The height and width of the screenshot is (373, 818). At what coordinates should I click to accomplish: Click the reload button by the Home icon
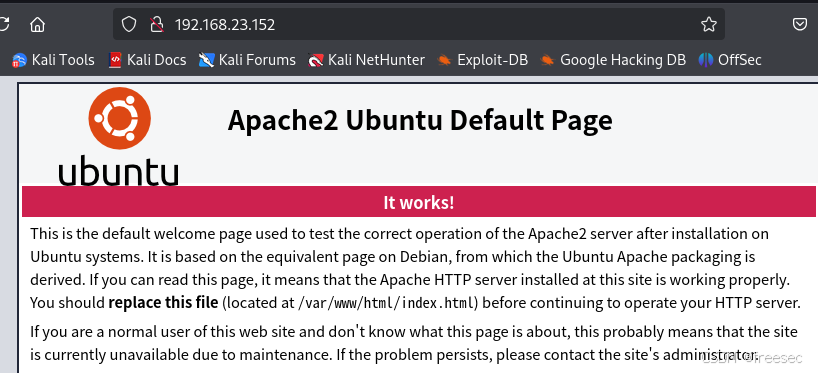(3, 25)
